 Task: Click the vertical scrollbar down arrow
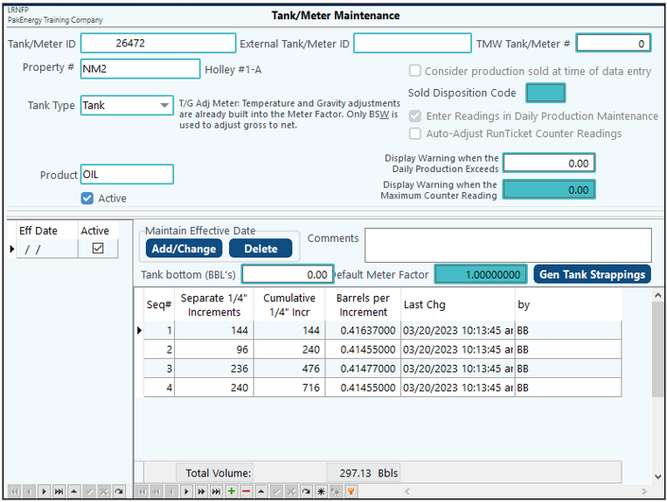coord(658,476)
